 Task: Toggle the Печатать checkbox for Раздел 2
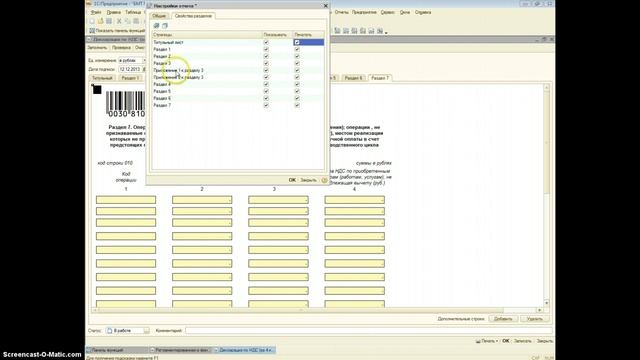pyautogui.click(x=297, y=56)
